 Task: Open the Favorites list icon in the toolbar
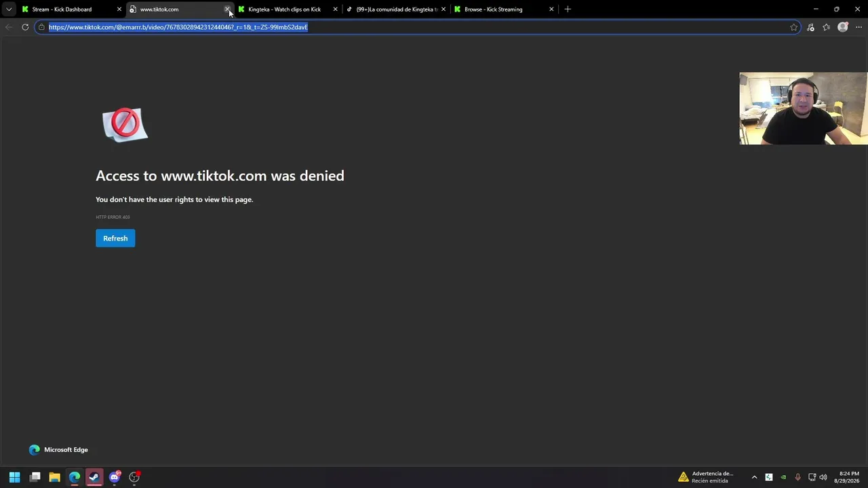tap(826, 27)
